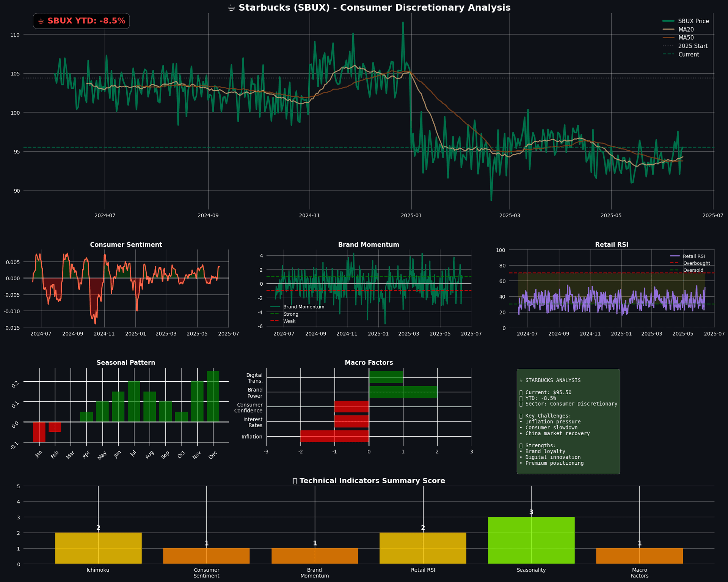Click the Inflation bar in Macro Factors
Viewport: 728px width, 582px height.
[x=334, y=436]
